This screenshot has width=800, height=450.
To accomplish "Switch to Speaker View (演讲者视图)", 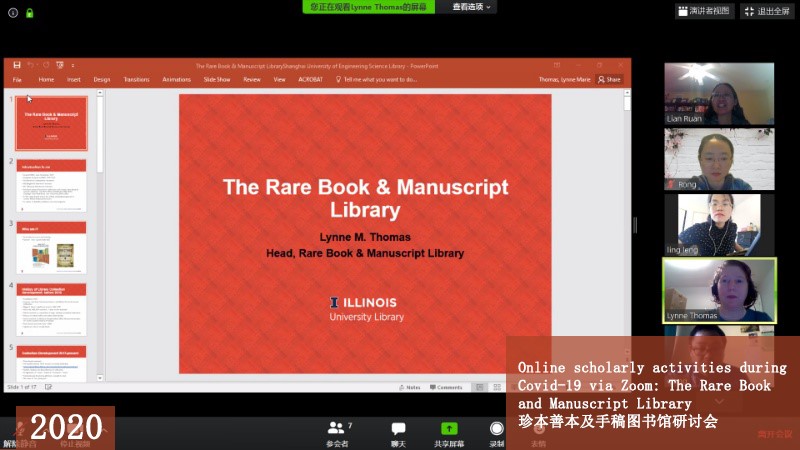I will coord(705,11).
